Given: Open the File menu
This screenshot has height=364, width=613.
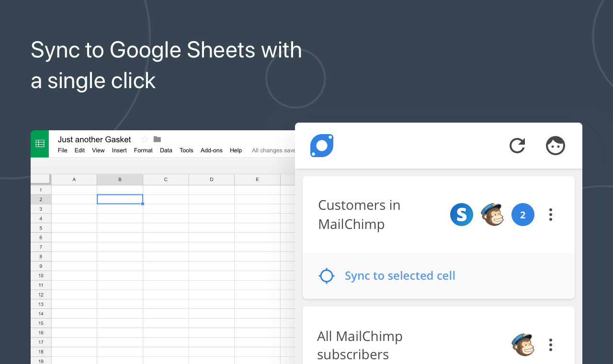Looking at the screenshot, I should click(x=63, y=150).
